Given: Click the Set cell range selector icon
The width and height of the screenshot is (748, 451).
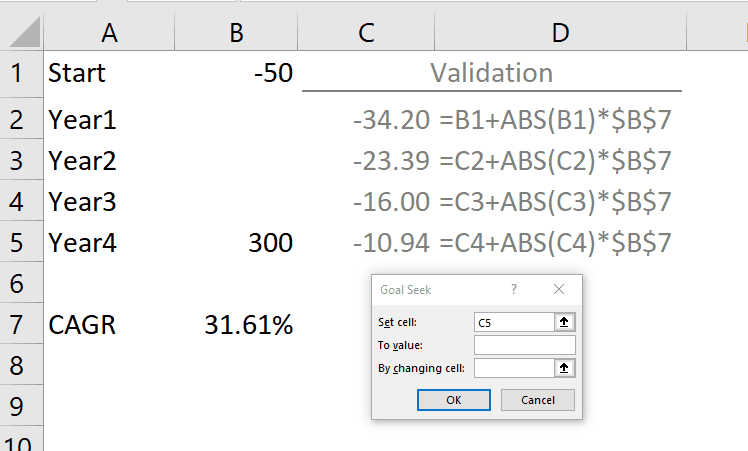Looking at the screenshot, I should click(565, 322).
